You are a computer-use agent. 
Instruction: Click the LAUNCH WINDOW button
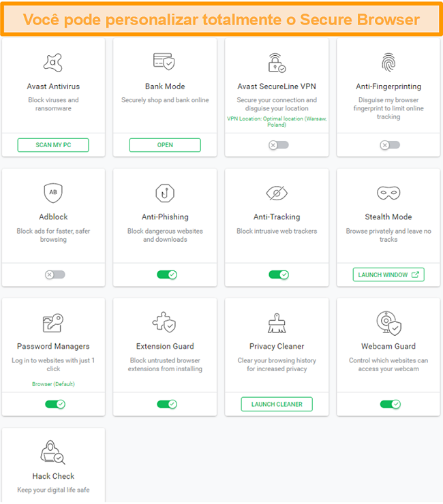(388, 275)
